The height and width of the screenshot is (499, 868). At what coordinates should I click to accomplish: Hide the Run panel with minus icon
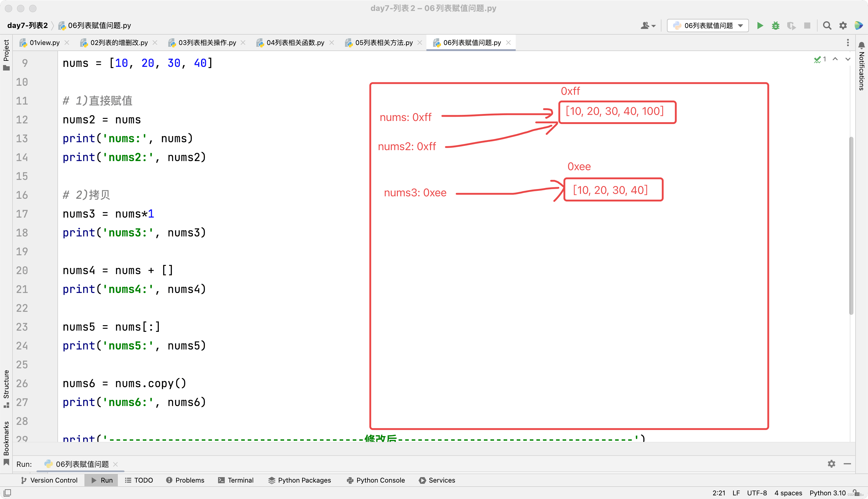(x=847, y=464)
